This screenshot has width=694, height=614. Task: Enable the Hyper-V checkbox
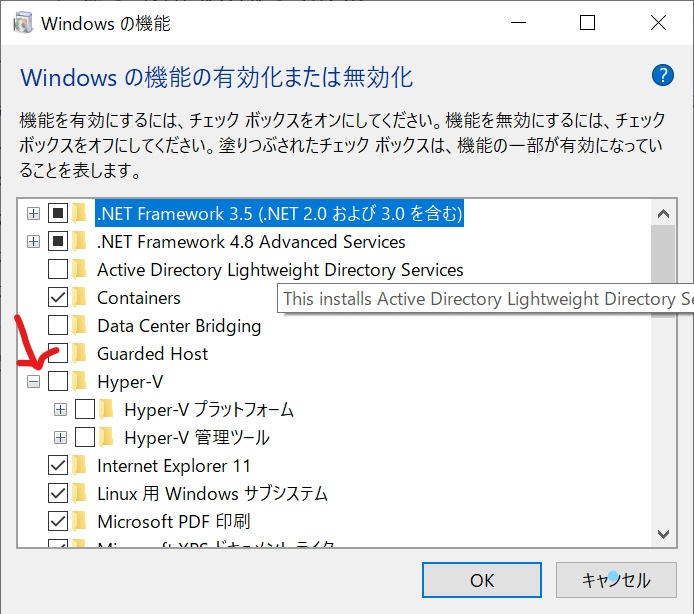[58, 381]
